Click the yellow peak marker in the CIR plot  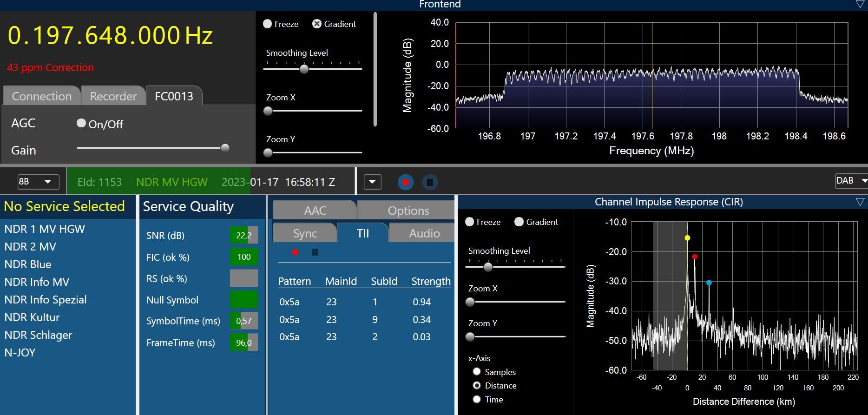687,238
